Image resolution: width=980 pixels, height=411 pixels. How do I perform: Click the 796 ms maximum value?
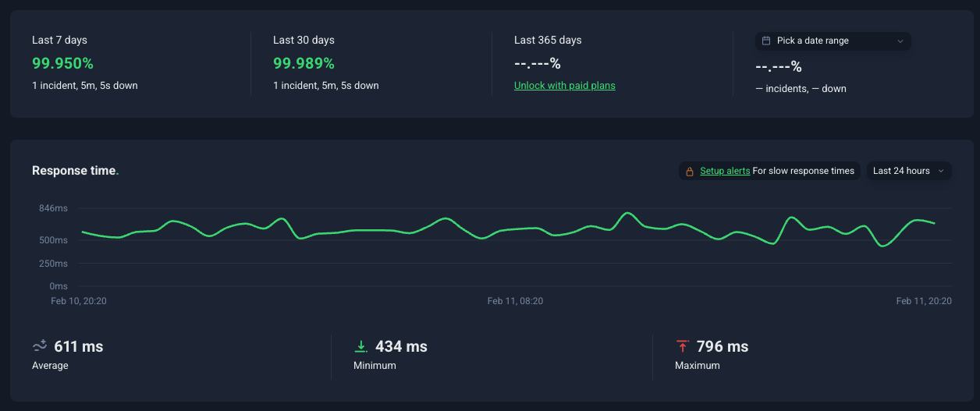click(722, 346)
